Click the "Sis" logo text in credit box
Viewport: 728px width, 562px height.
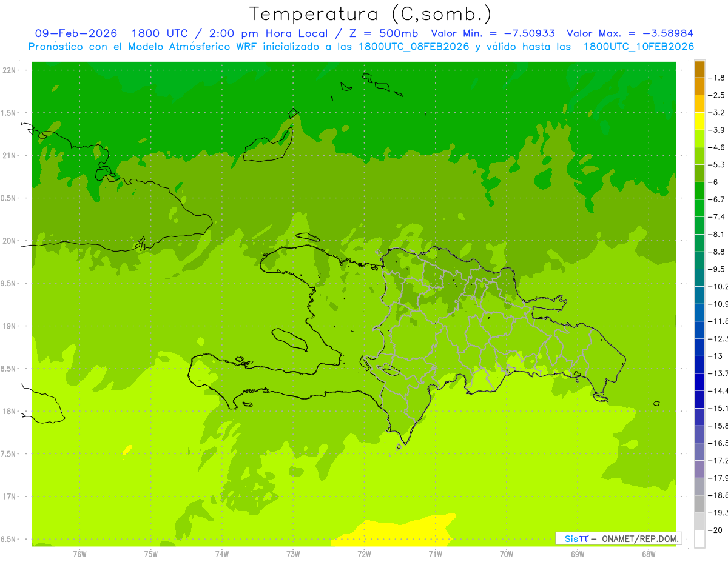[571, 538]
